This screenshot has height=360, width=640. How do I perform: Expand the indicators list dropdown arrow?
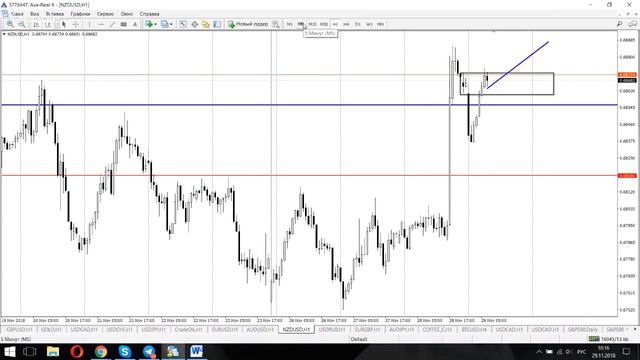coord(156,24)
